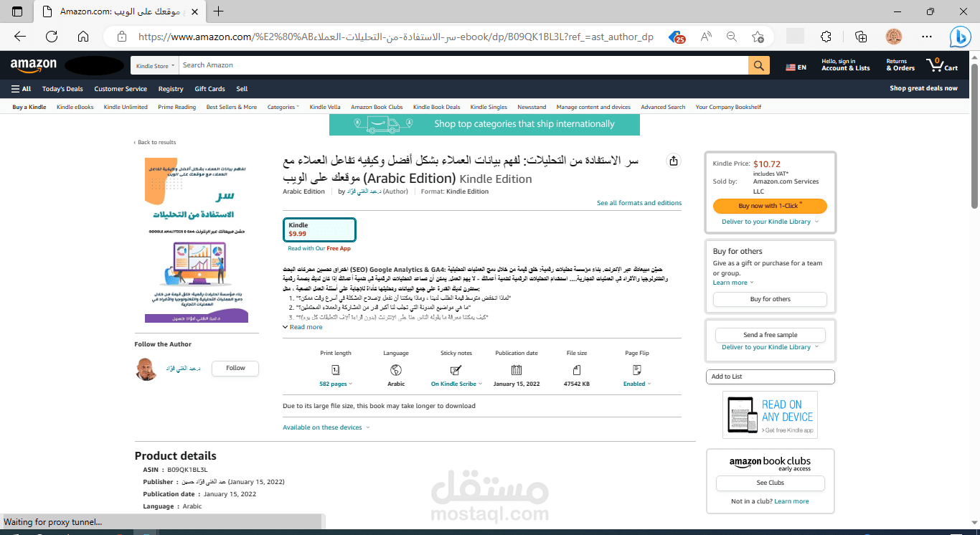Open browser profile avatar
980x535 pixels.
point(894,37)
